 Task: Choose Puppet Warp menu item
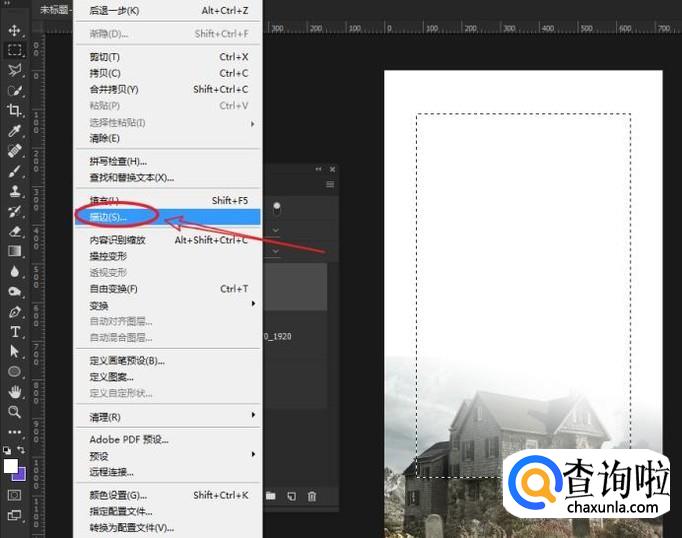pyautogui.click(x=168, y=256)
